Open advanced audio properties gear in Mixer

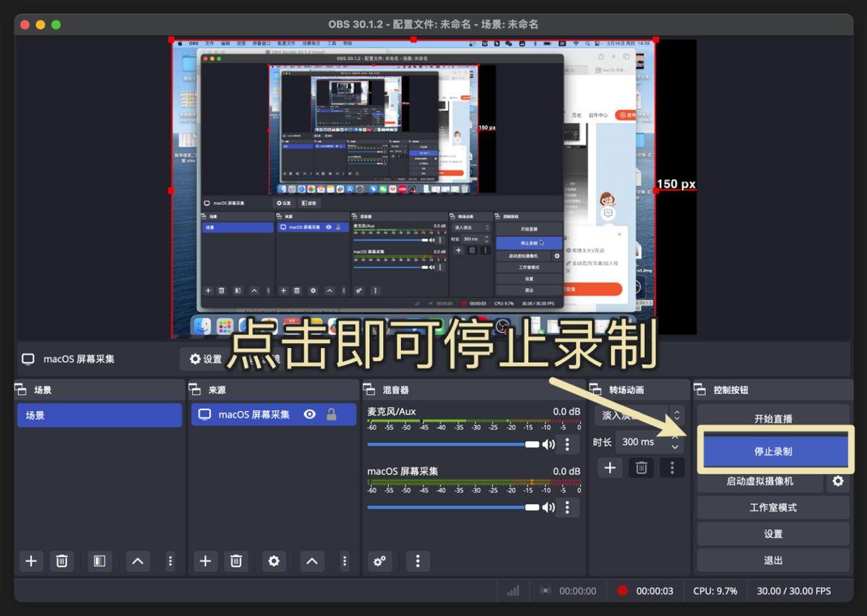pos(381,561)
